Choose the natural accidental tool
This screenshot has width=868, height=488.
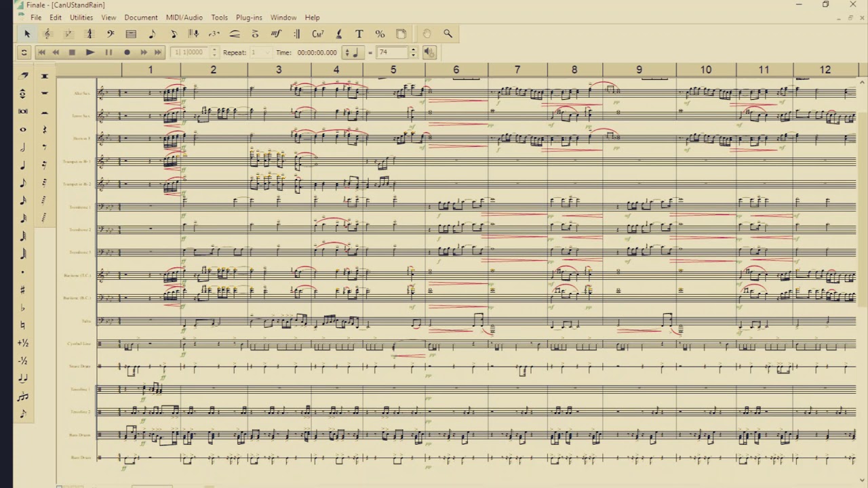[x=24, y=325]
